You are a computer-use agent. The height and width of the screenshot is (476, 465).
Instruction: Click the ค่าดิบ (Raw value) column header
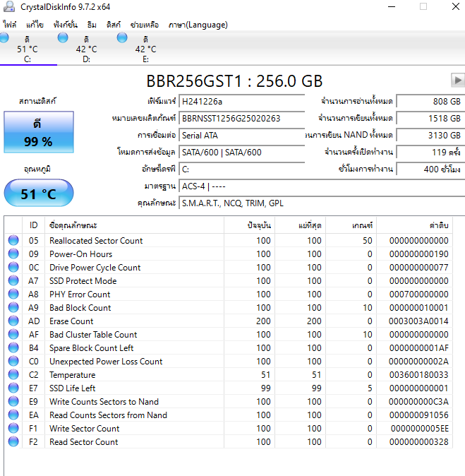(x=415, y=225)
